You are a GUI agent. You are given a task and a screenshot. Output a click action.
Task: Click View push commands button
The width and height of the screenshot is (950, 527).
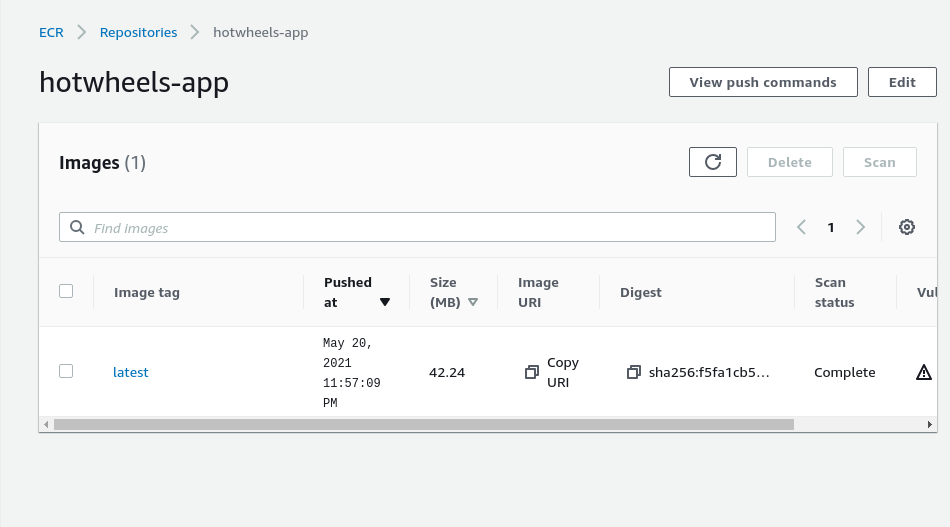[x=763, y=82]
